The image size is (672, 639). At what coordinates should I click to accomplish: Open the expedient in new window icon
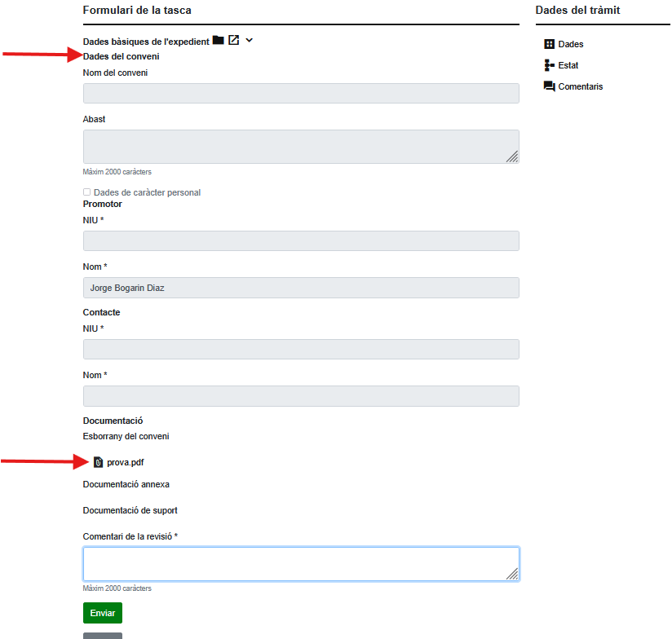coord(234,40)
